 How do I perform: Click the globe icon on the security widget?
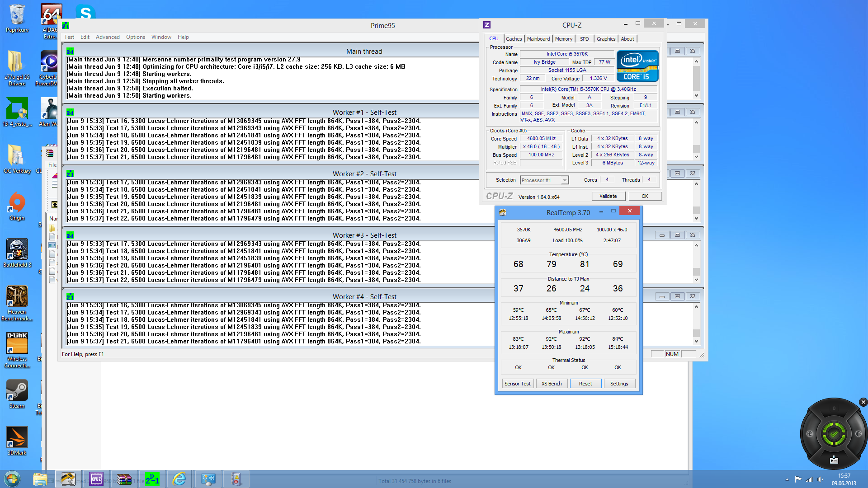click(810, 434)
